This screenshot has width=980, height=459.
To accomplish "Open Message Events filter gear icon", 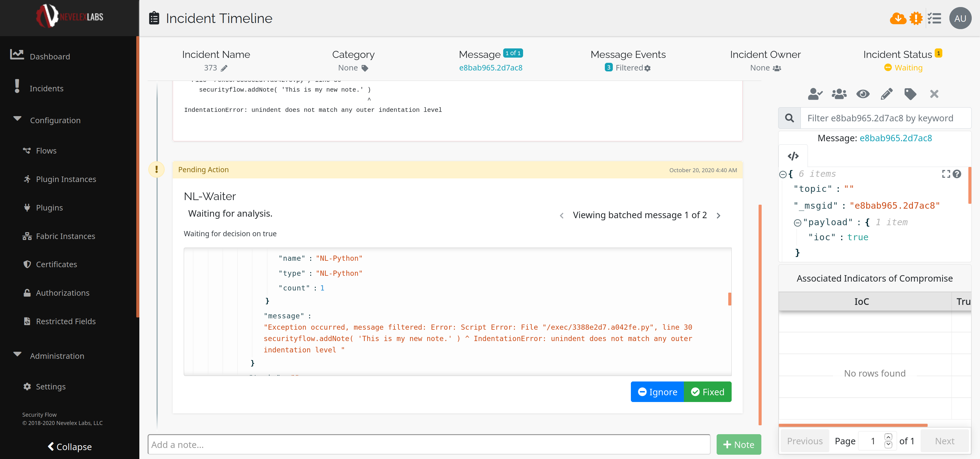I will [x=647, y=68].
